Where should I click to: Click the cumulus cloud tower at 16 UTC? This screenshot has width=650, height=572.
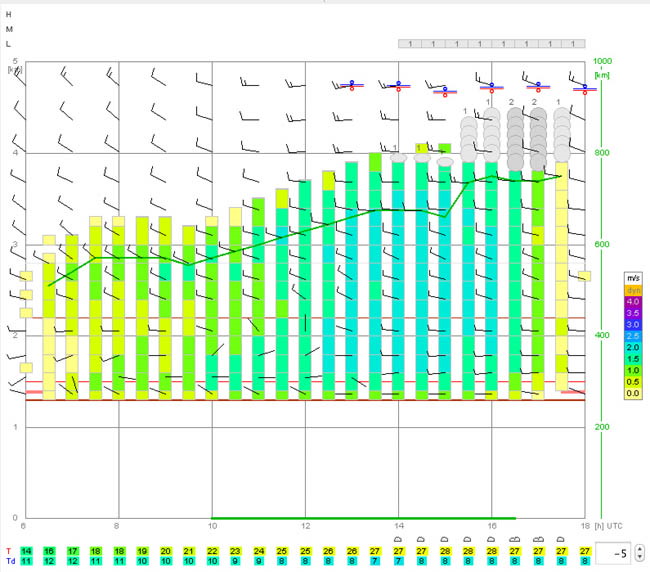492,135
